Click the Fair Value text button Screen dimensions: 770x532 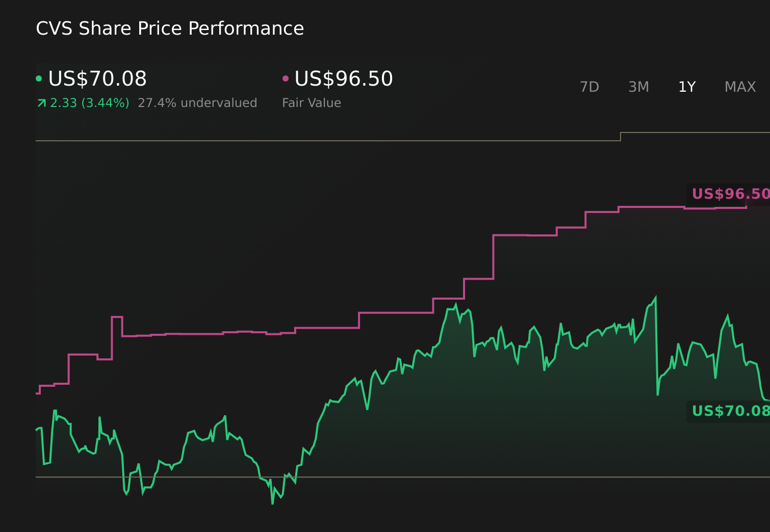pos(312,102)
